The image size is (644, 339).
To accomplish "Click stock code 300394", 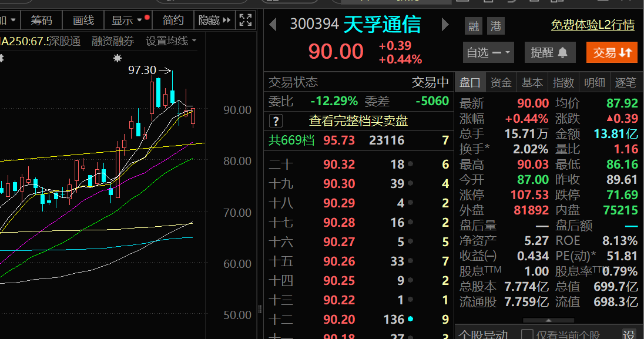I will click(314, 24).
